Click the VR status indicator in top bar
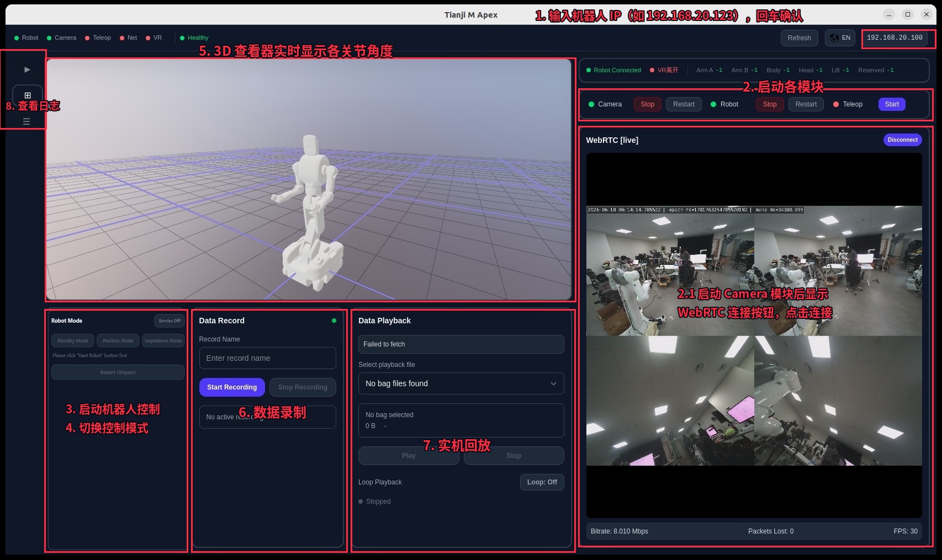This screenshot has width=942, height=560. [x=154, y=38]
